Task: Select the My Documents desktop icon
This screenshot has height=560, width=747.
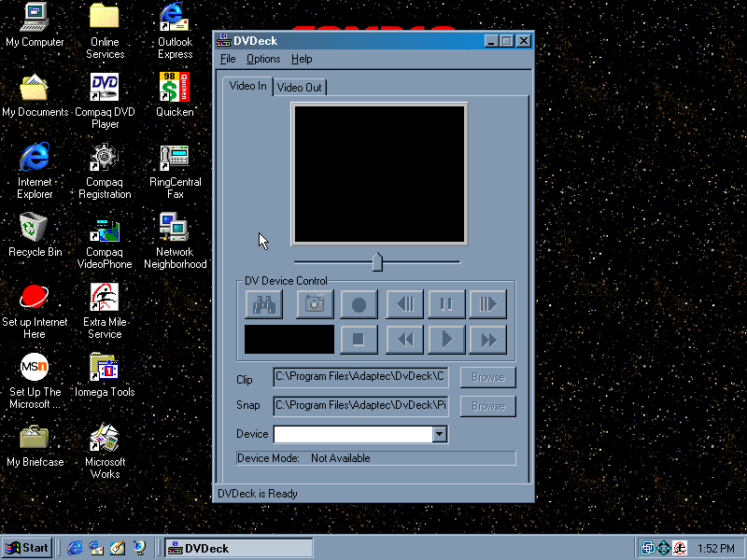Action: point(35,95)
